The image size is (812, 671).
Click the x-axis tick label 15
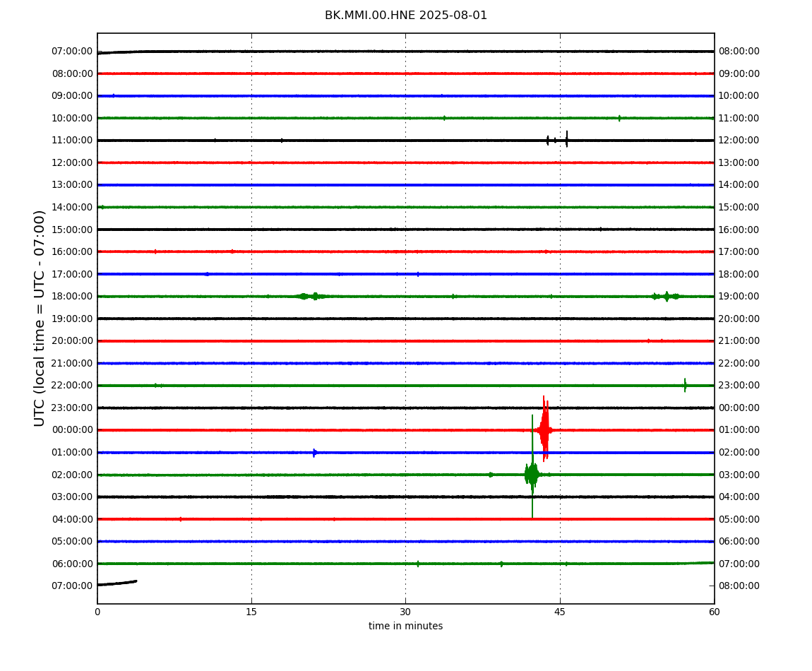click(x=251, y=612)
